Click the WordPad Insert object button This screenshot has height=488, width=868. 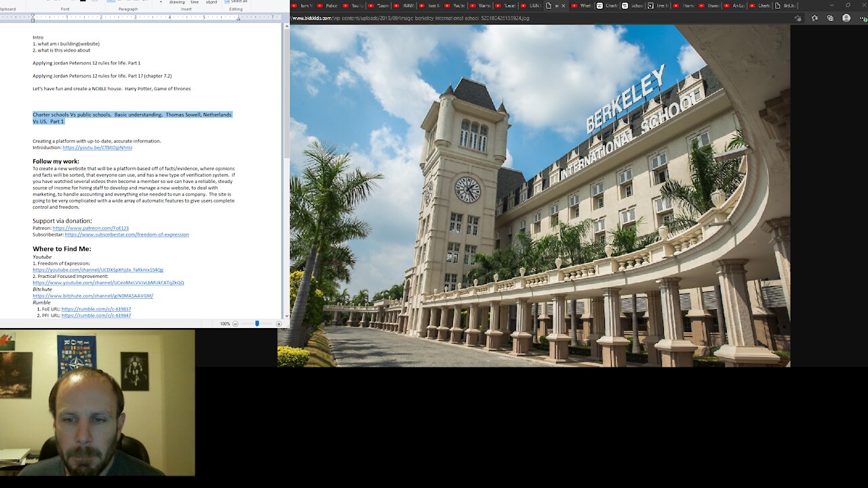pyautogui.click(x=212, y=2)
